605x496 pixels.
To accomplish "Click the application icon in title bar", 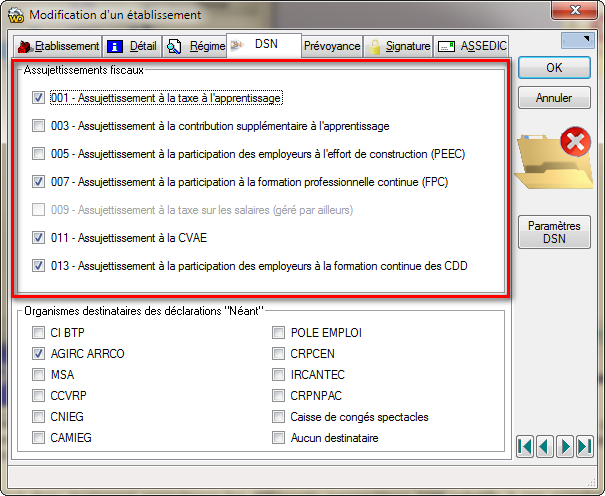I will pos(14,15).
